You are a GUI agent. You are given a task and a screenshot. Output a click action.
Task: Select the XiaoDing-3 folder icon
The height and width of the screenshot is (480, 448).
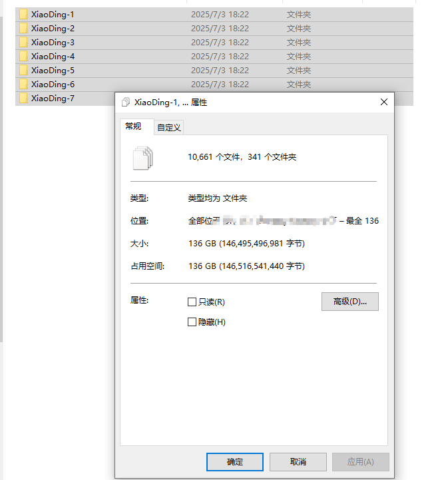pyautogui.click(x=23, y=42)
